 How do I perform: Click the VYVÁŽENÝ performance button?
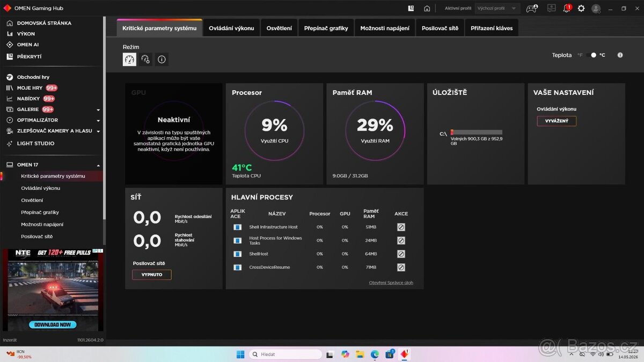pyautogui.click(x=557, y=121)
